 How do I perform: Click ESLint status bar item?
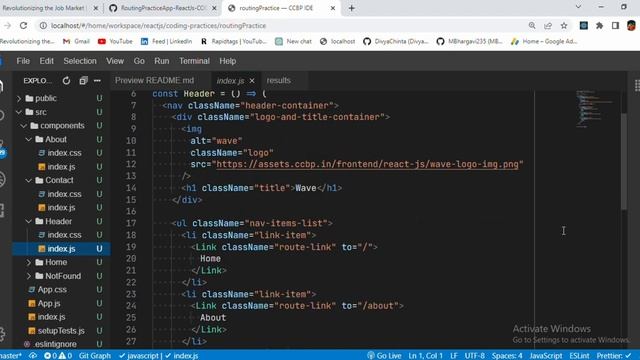click(x=579, y=356)
